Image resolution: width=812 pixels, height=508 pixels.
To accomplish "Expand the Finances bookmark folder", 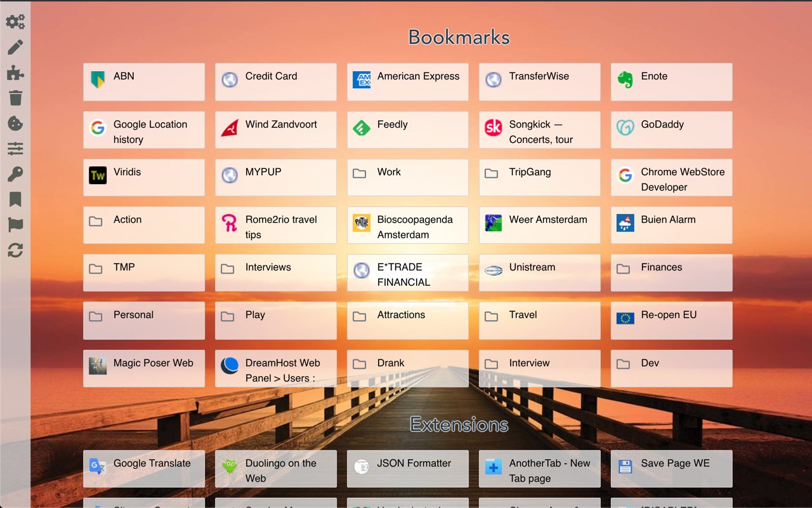I will click(x=672, y=272).
